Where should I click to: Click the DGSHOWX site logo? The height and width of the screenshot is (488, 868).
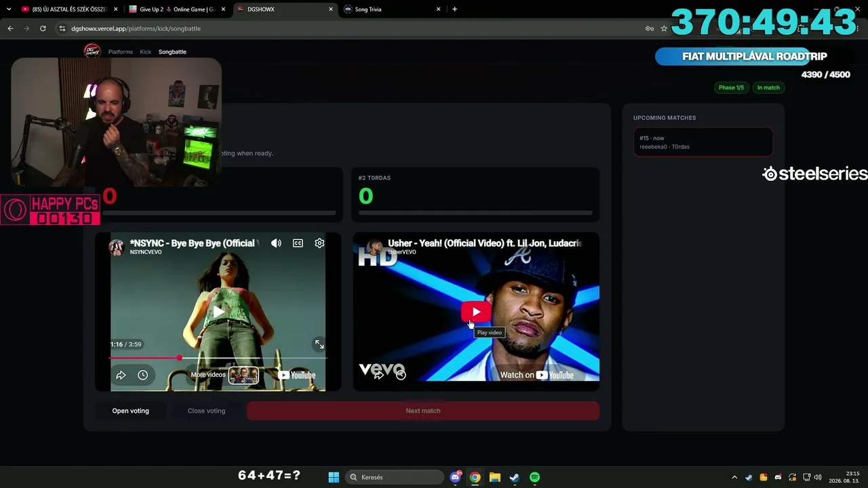coord(92,51)
